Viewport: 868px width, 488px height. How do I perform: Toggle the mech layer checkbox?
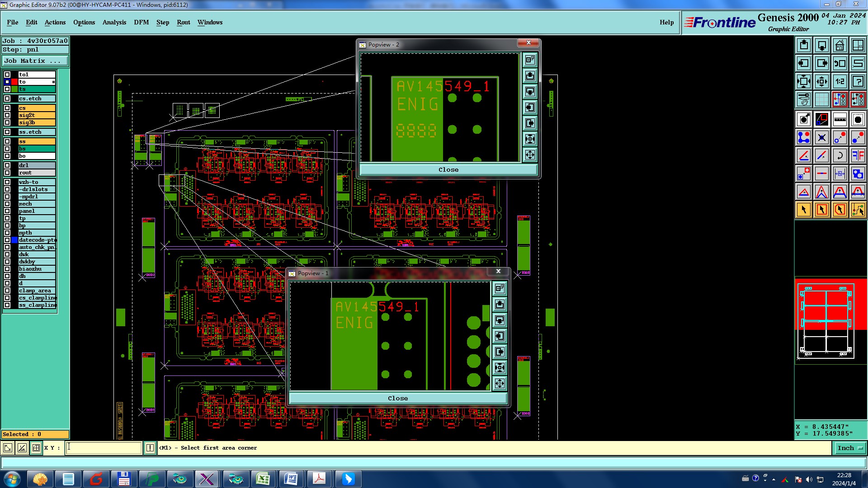[7, 204]
